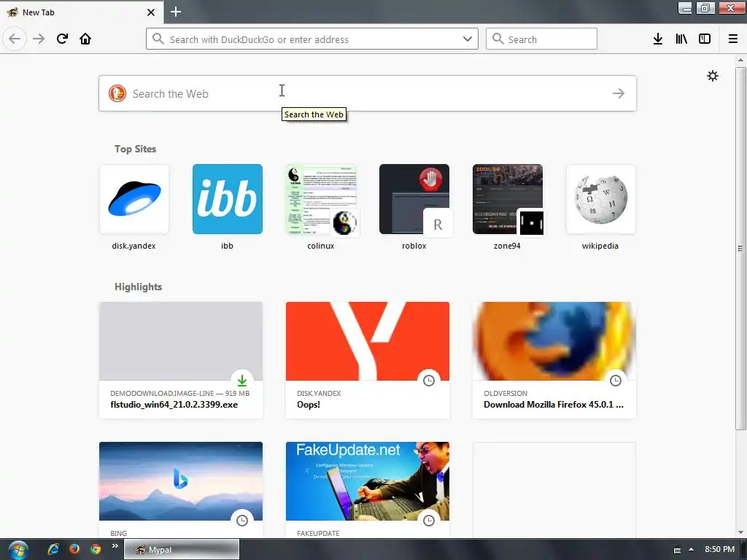Click the vertical scrollbar thumb

pos(740,248)
